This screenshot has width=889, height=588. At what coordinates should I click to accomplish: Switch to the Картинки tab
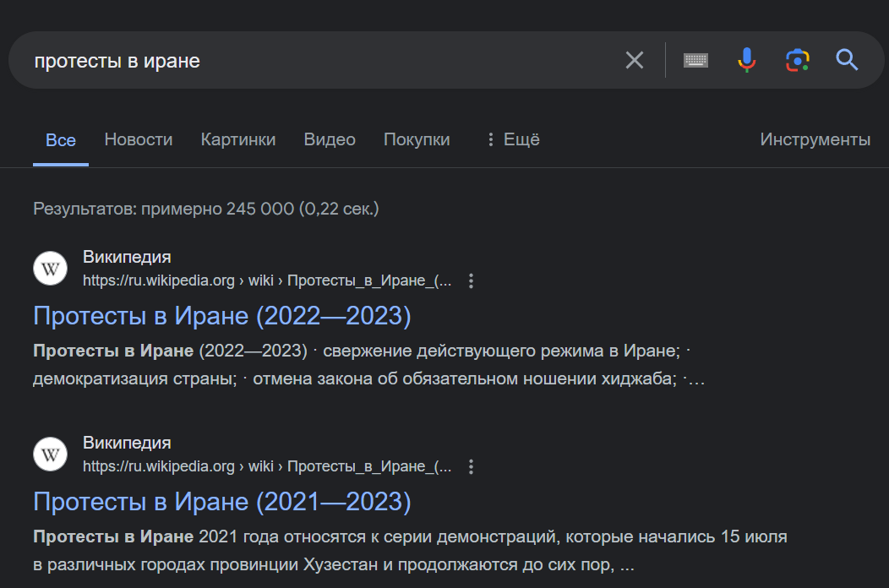(238, 139)
